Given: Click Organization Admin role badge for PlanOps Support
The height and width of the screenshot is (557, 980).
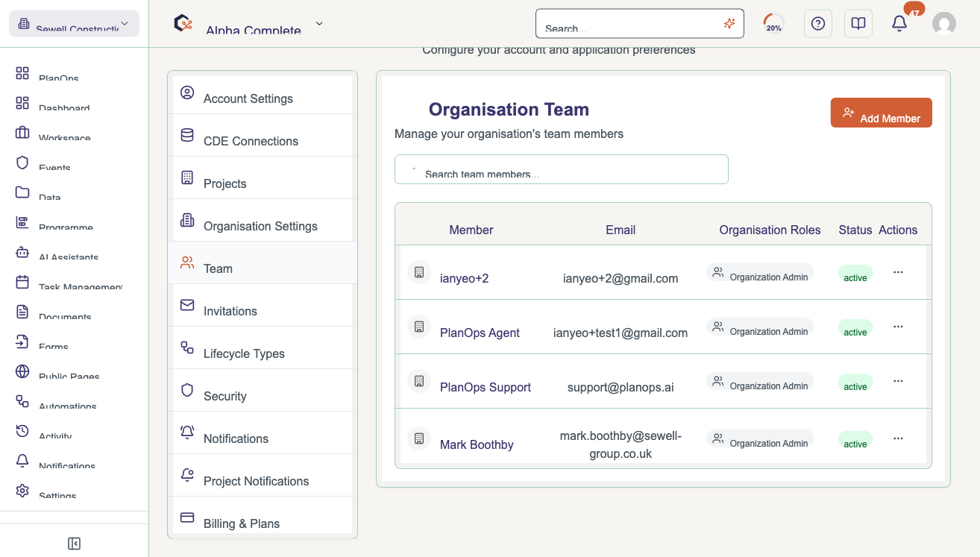Looking at the screenshot, I should (x=760, y=382).
